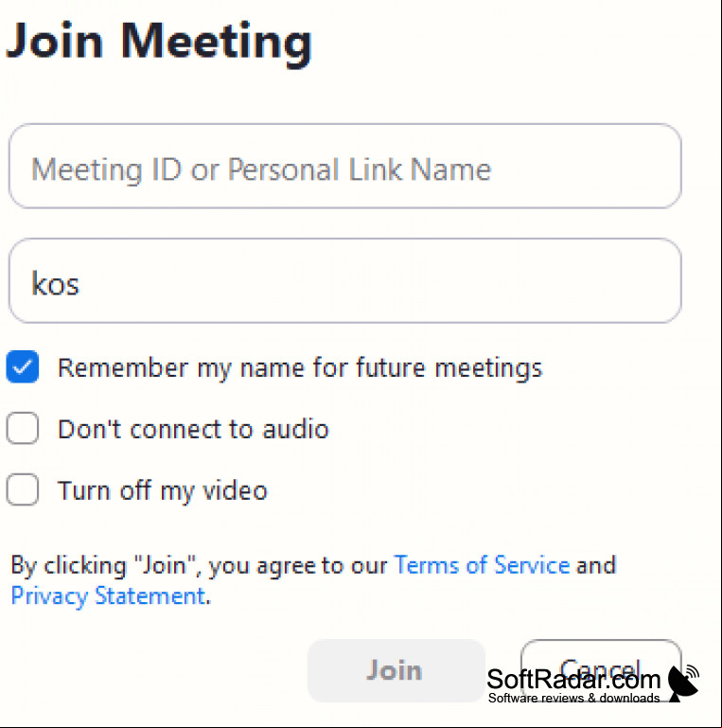This screenshot has height=728, width=722.
Task: Click the 'Software reviews & downloads' tagline
Action: tap(574, 698)
